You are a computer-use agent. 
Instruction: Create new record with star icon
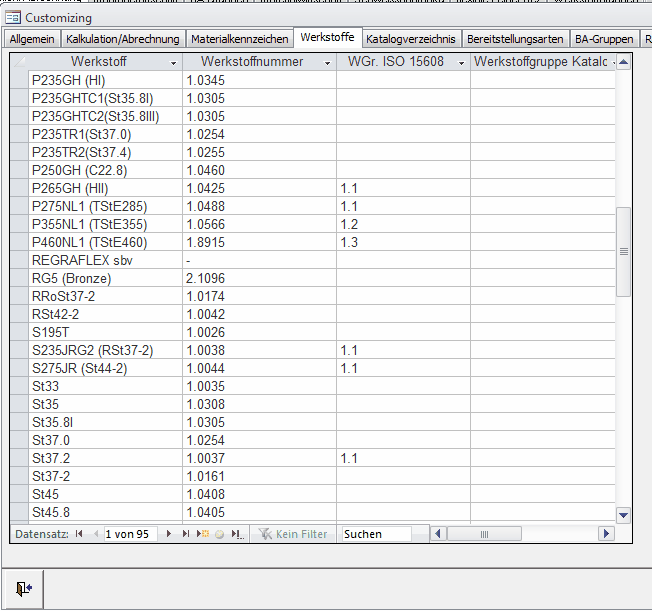pyautogui.click(x=203, y=534)
